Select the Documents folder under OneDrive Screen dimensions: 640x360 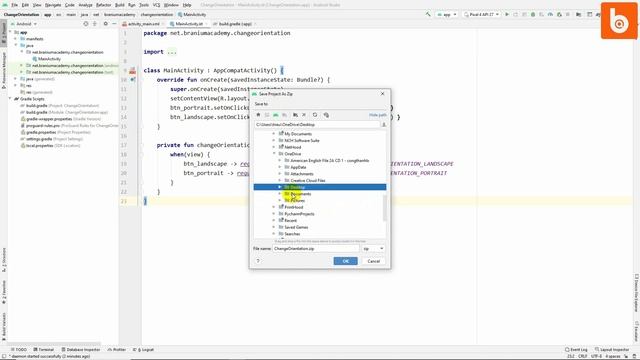pos(300,194)
